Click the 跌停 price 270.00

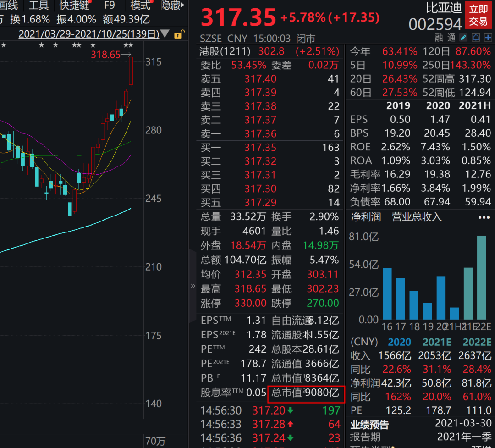pos(323,303)
